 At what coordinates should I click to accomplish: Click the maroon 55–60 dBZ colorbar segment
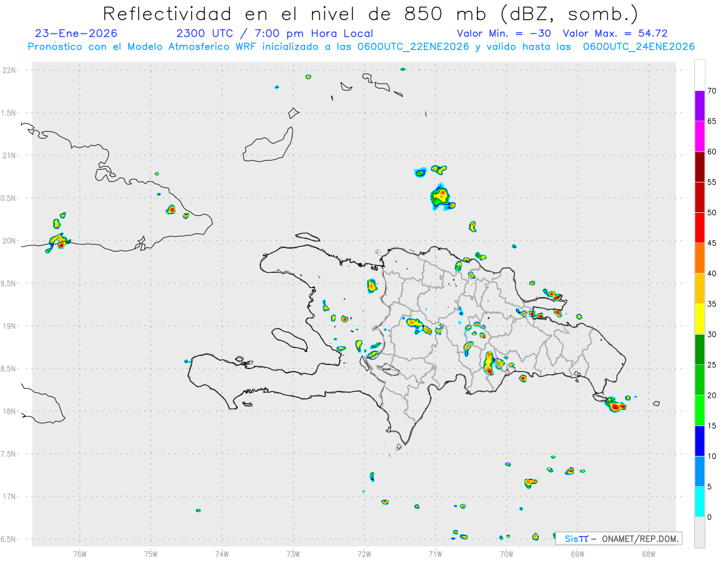tap(699, 167)
